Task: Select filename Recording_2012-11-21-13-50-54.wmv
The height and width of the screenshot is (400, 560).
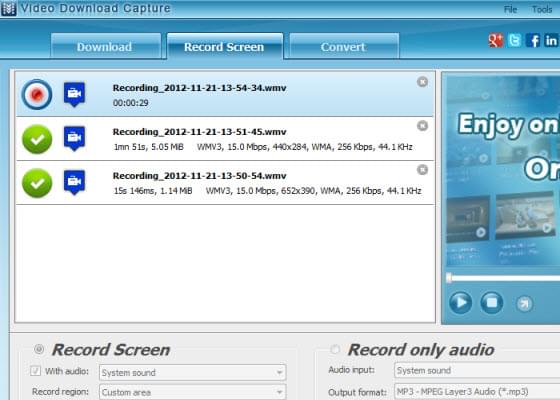Action: pyautogui.click(x=199, y=176)
